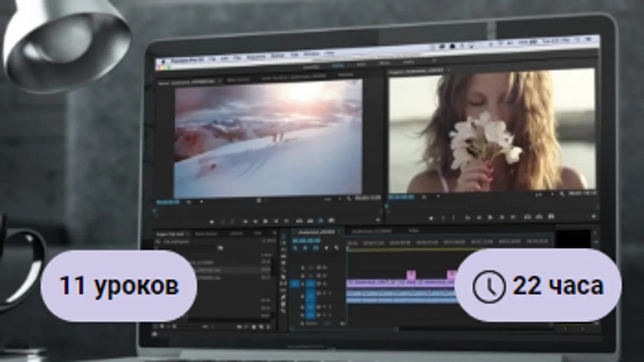Screen dimensions: 644x362
Task: Select the light blue audio clip on the timeline
Action: 402,296
